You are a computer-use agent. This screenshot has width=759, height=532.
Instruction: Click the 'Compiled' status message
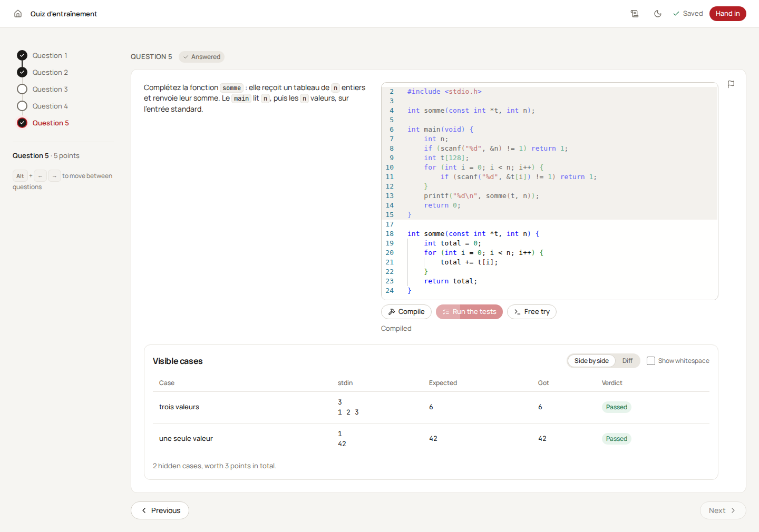tap(396, 329)
